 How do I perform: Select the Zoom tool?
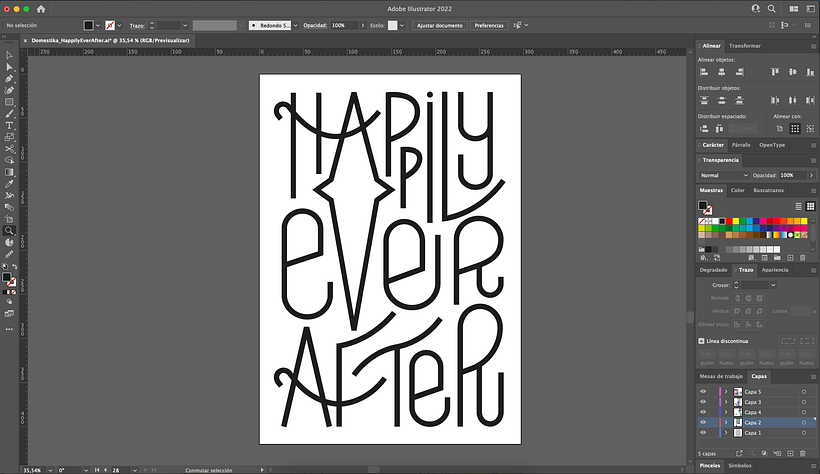pyautogui.click(x=9, y=231)
